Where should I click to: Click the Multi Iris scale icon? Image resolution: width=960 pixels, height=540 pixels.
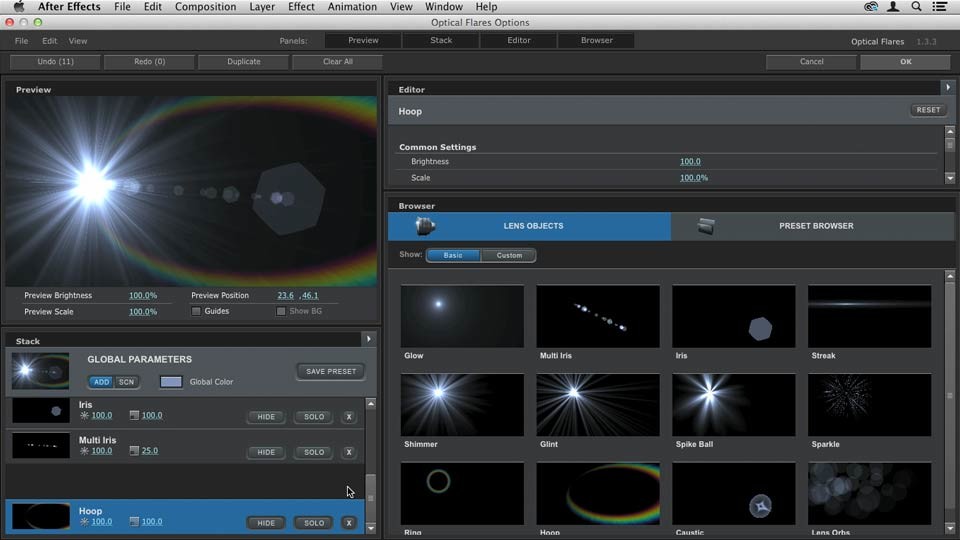134,451
